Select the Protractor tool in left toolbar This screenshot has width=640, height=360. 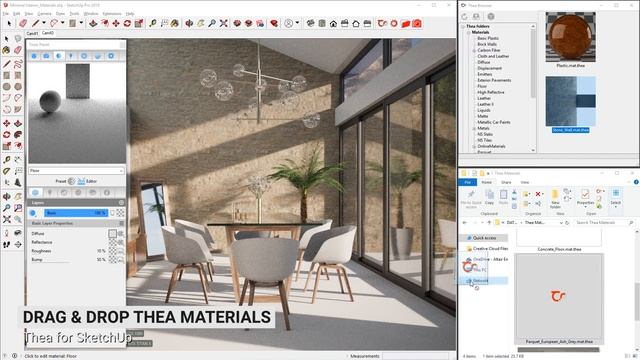(x=7, y=171)
